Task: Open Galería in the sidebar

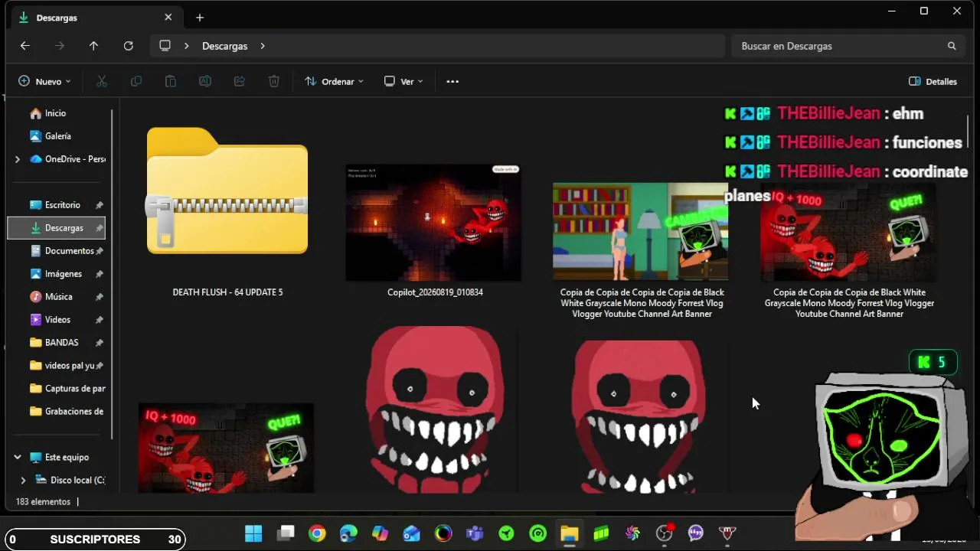Action: (56, 136)
